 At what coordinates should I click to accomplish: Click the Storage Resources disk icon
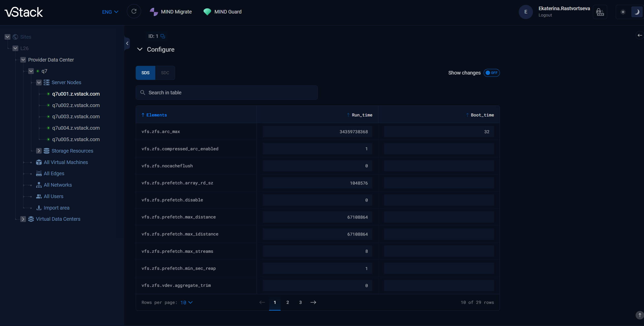(47, 151)
